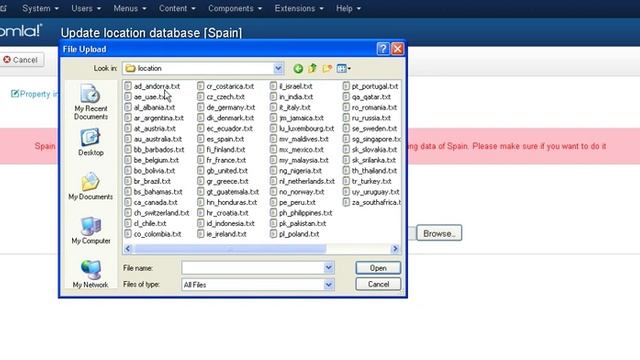Select file nl_netherlands.txt

pos(302,181)
